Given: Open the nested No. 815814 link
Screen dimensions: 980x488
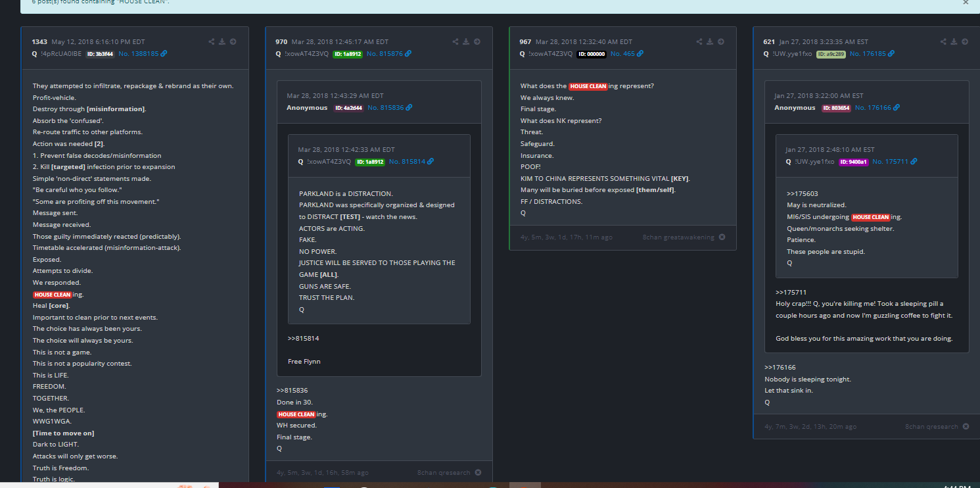Looking at the screenshot, I should [411, 161].
